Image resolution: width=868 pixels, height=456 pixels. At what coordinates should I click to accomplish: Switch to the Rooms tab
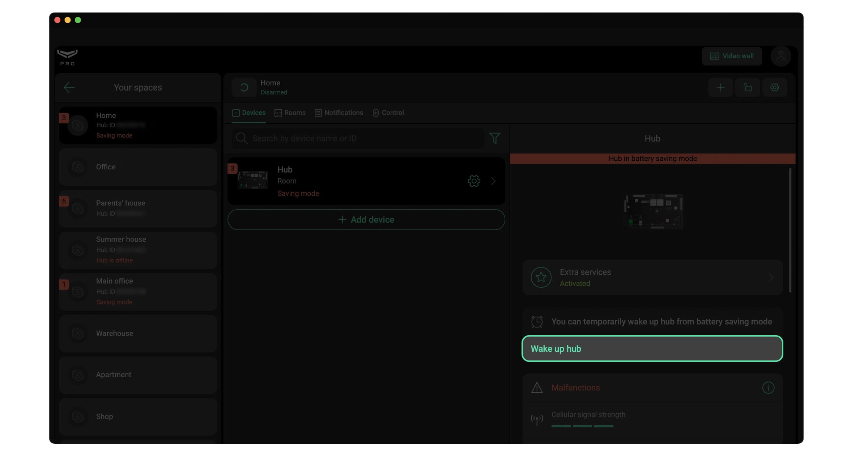[x=290, y=113]
